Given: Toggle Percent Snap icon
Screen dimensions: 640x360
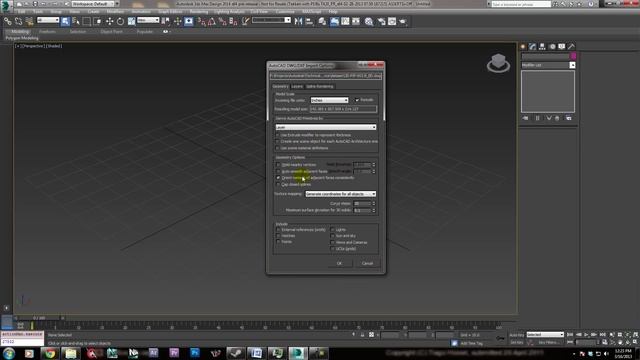Looking at the screenshot, I should tap(222, 21).
